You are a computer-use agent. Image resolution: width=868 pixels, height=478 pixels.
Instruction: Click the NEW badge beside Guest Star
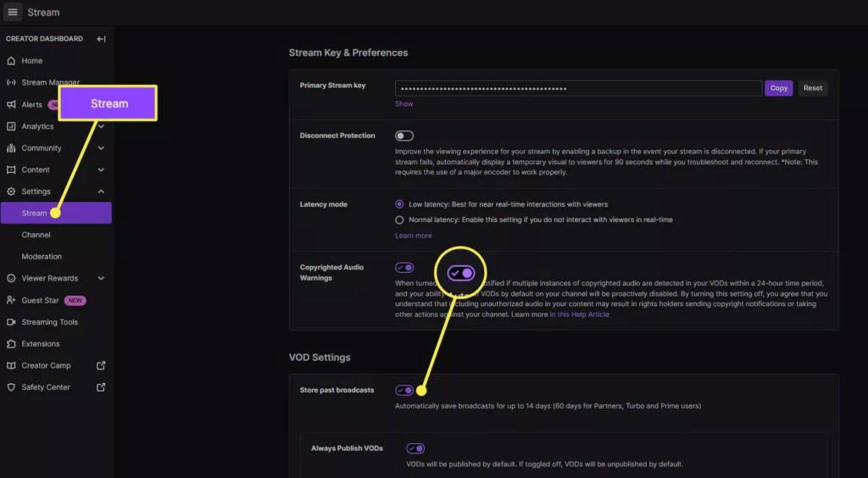(x=75, y=300)
